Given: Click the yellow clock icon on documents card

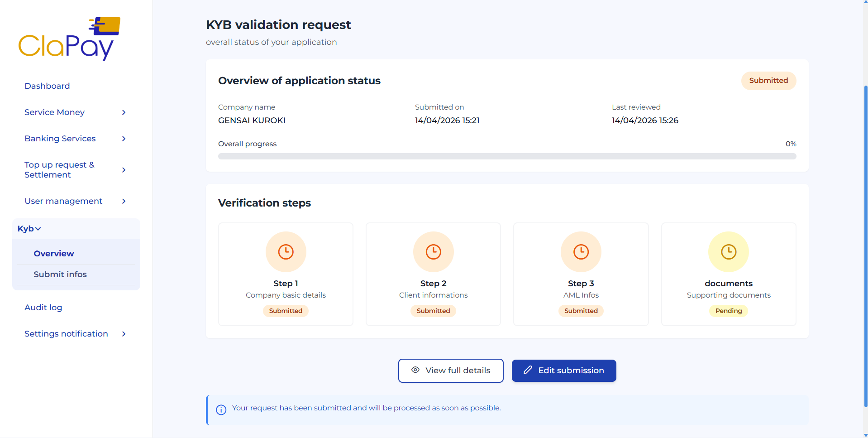Looking at the screenshot, I should [728, 252].
